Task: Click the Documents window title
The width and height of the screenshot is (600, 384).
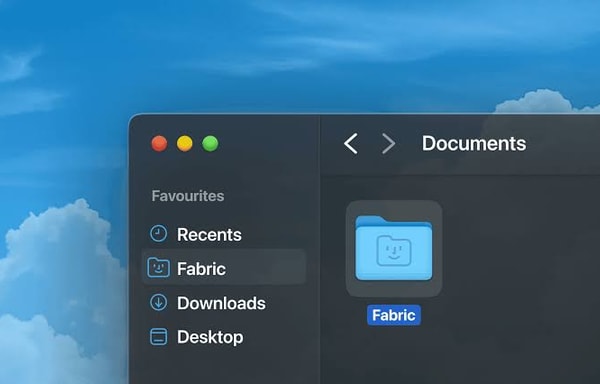Action: click(x=474, y=143)
